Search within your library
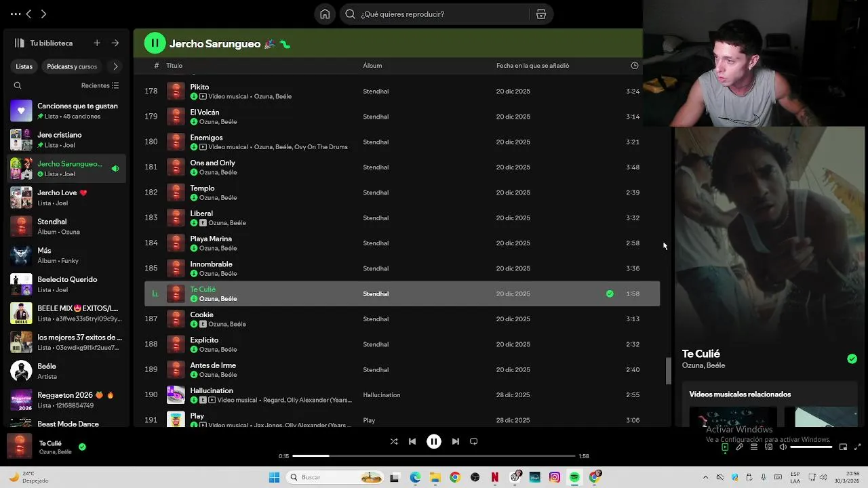 [18, 85]
